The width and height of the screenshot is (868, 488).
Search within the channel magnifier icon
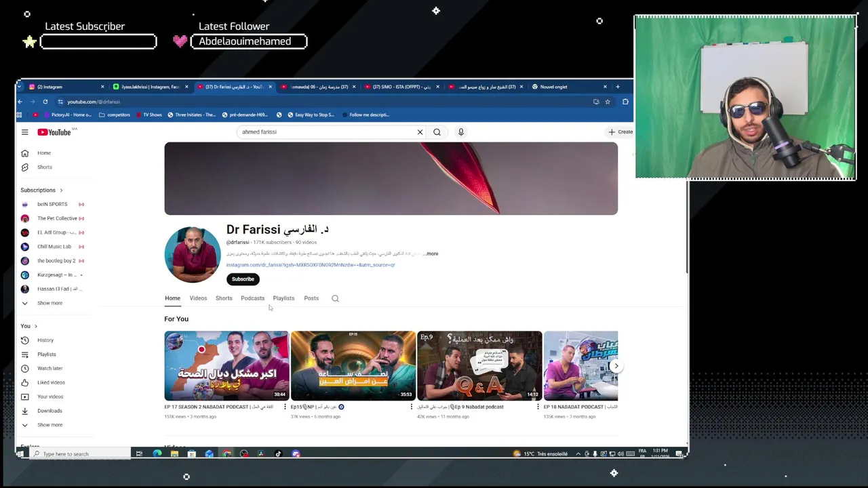click(335, 298)
